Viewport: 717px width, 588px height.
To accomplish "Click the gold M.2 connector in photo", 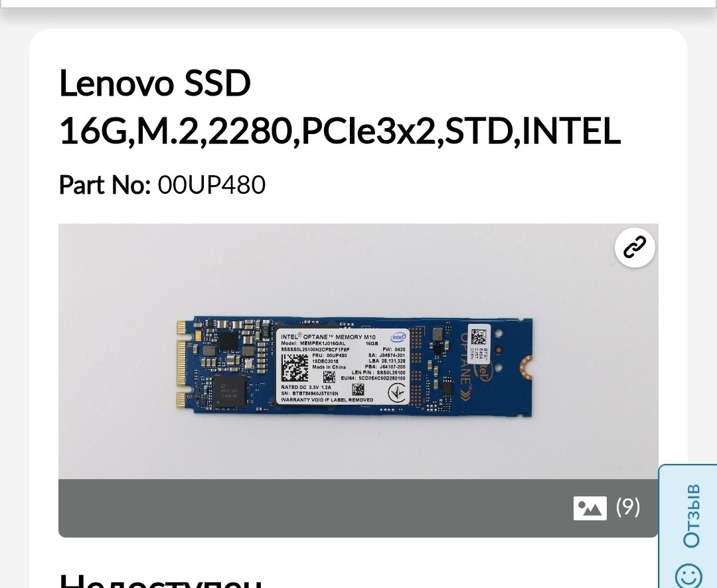I will click(181, 364).
